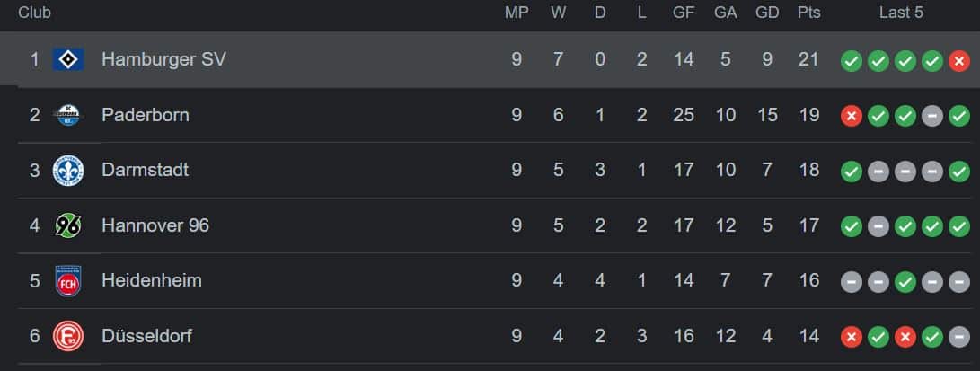The image size is (980, 371).
Task: Click the Last 5 column header
Action: click(901, 13)
